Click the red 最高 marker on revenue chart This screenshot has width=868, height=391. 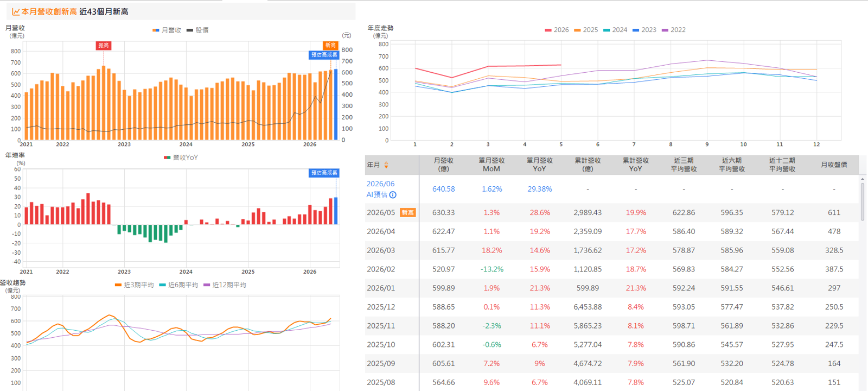coord(104,46)
